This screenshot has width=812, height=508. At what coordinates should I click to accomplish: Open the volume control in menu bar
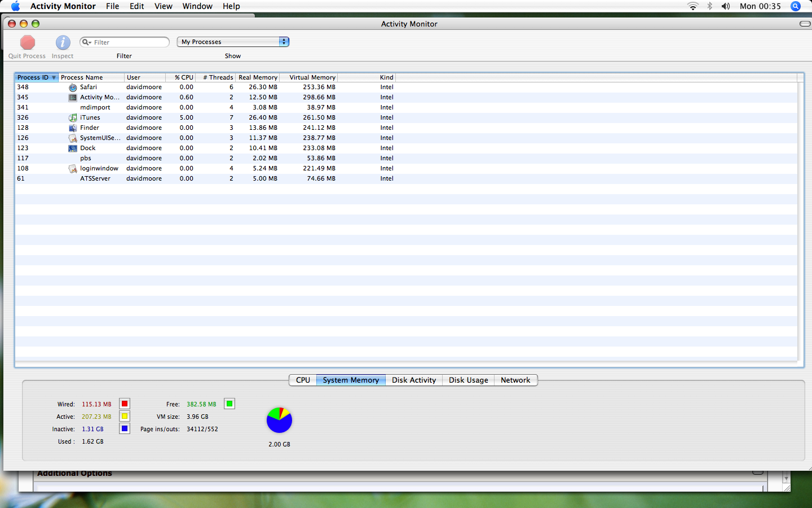[x=726, y=6]
